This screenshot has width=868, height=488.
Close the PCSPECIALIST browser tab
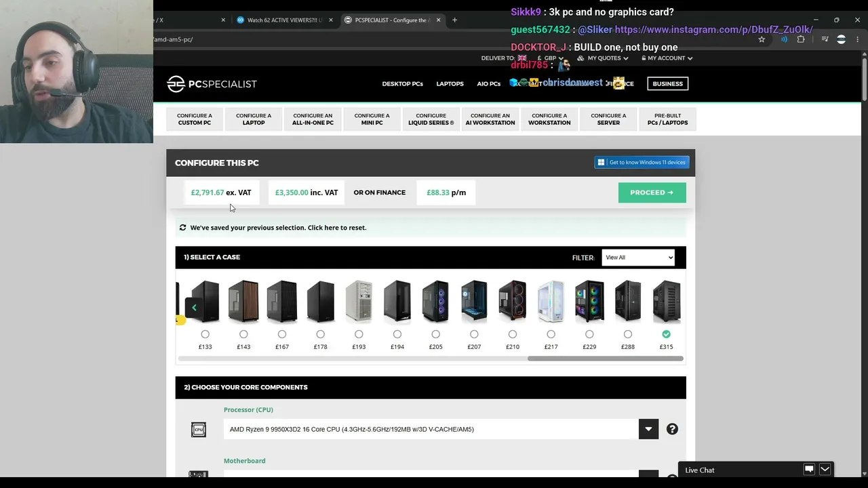point(438,20)
